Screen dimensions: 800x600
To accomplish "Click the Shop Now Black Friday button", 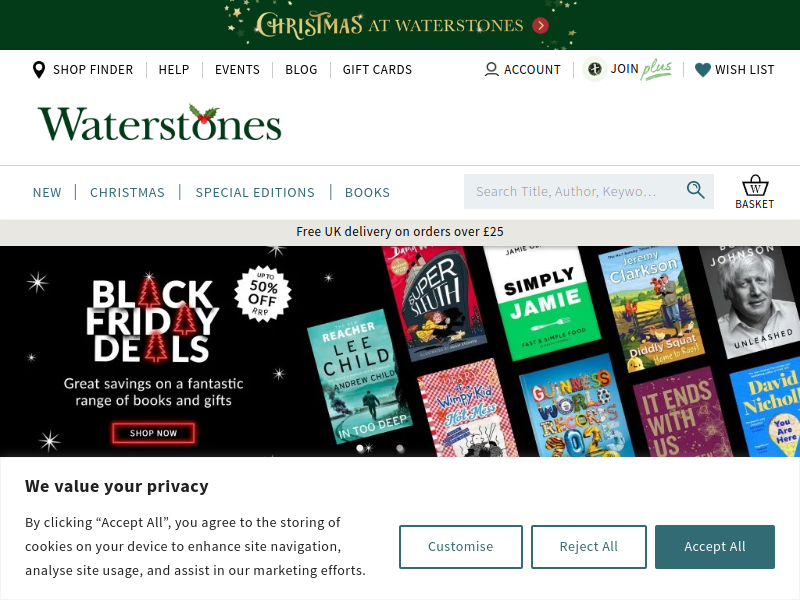I will pyautogui.click(x=154, y=433).
